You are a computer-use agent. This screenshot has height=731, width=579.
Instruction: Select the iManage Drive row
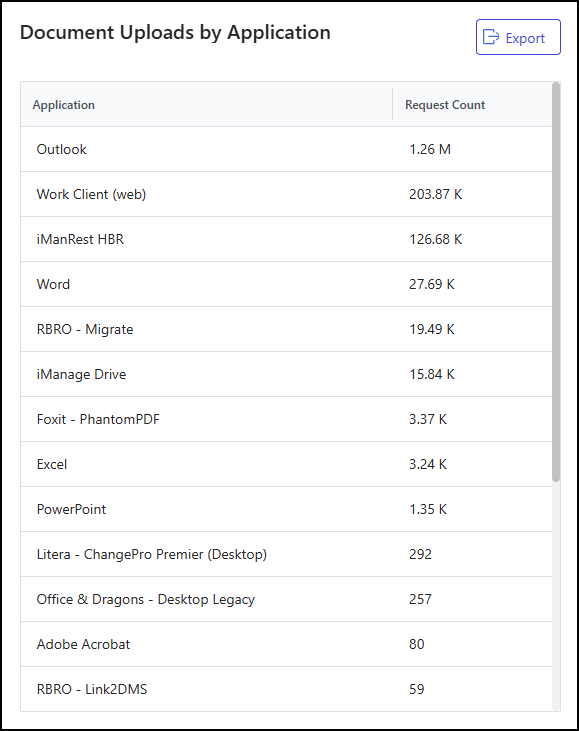286,374
